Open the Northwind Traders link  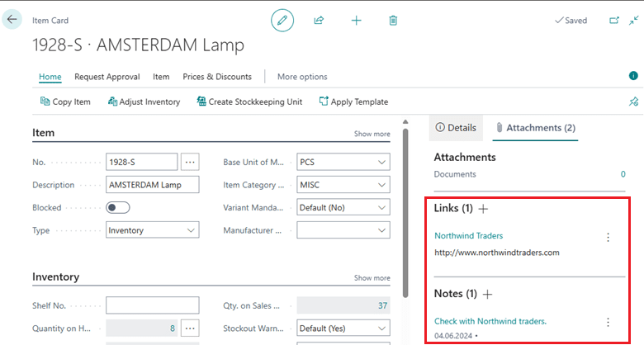[468, 236]
